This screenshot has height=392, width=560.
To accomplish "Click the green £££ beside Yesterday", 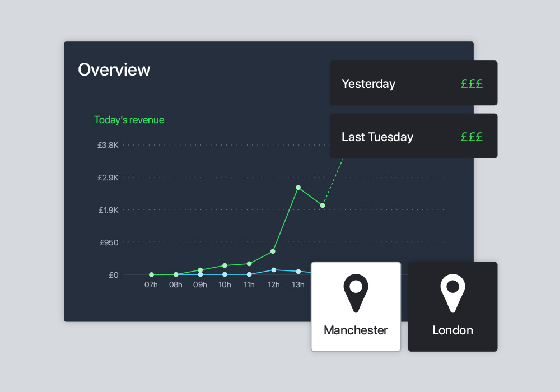I will click(x=472, y=83).
